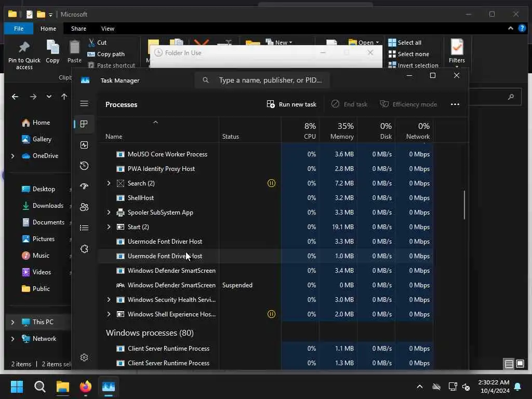Screen dimensions: 532x399
Task: Switch Explorer to details view icon
Action: point(509,364)
